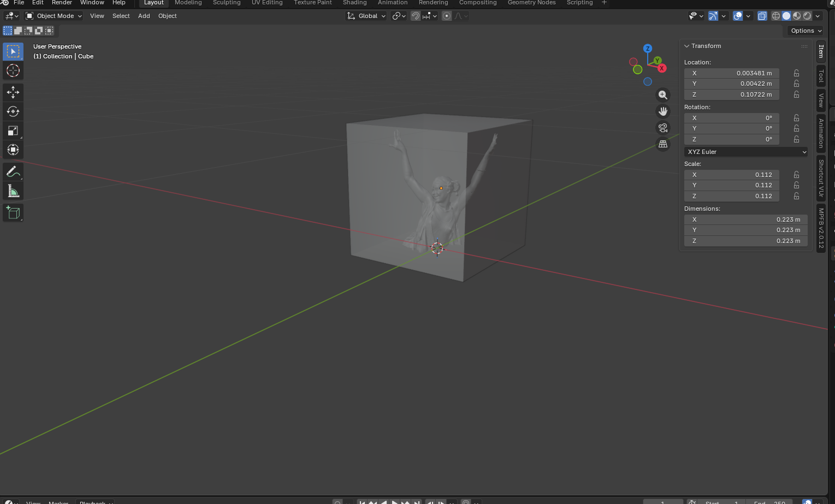Choose the Annotate pencil tool
The image size is (835, 504).
coord(13,172)
